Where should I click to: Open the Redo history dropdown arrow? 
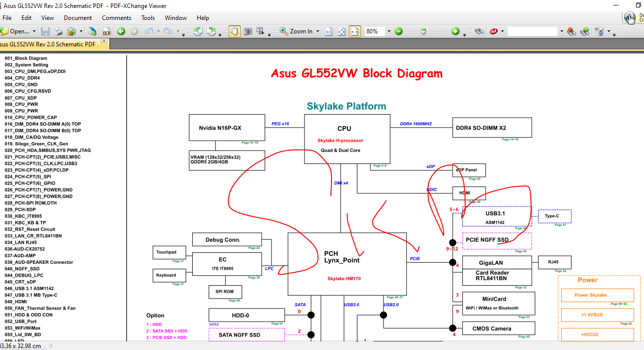[x=178, y=31]
